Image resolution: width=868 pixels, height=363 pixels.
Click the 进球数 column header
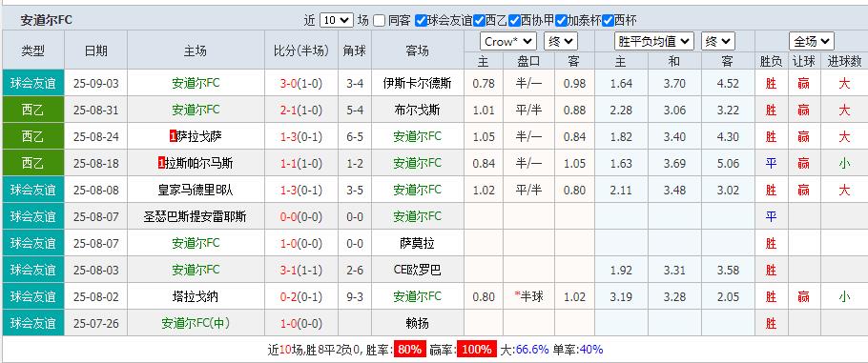[x=844, y=61]
